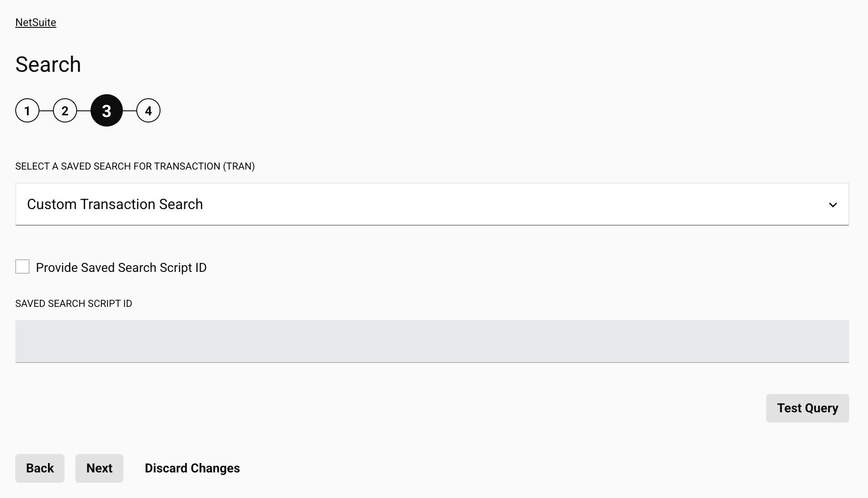Click the Provide Saved Search Script ID label
Viewport: 868px width, 498px height.
(121, 267)
